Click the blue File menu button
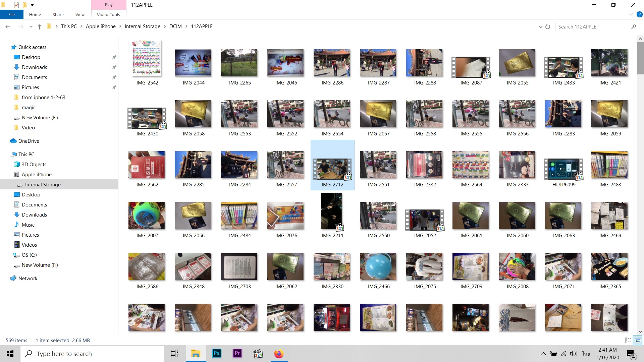The height and width of the screenshot is (362, 644). click(x=11, y=14)
